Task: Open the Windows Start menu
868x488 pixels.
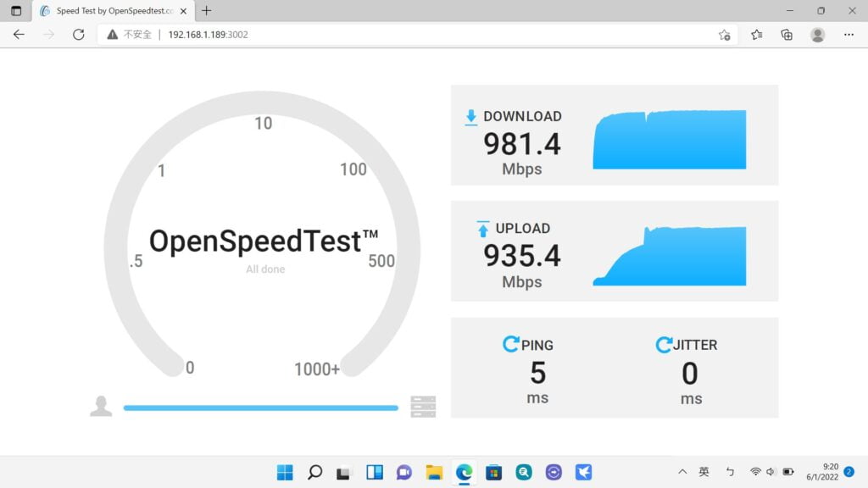Action: coord(285,472)
